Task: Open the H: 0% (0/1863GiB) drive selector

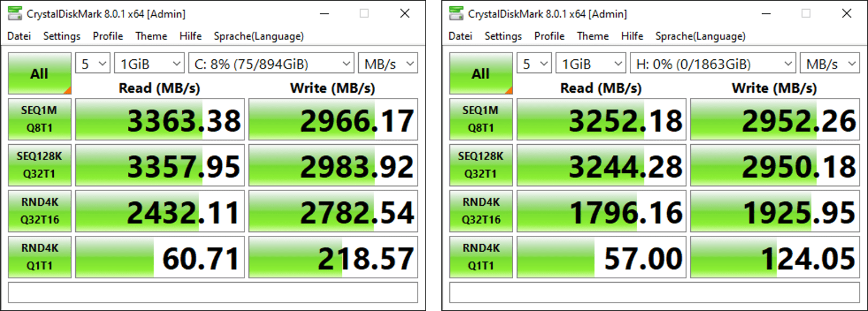Action: tap(713, 64)
